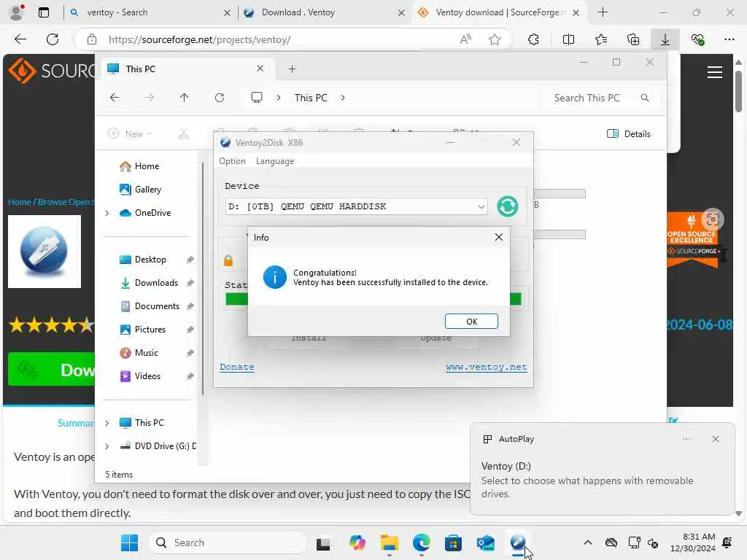Click the refresh device list icon in Ventoy2Disk
Screen dimensions: 747x560
[x=508, y=206]
